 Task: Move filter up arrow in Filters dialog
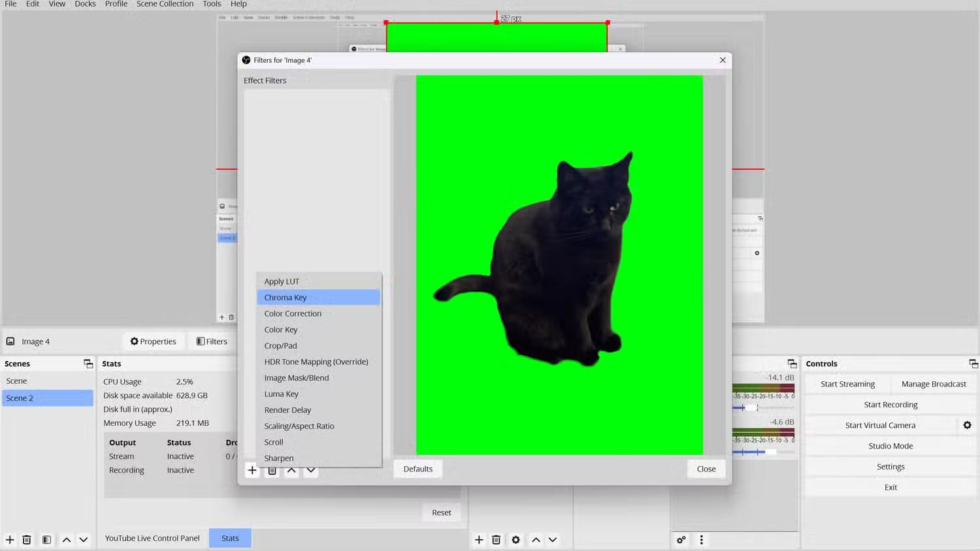pyautogui.click(x=291, y=470)
